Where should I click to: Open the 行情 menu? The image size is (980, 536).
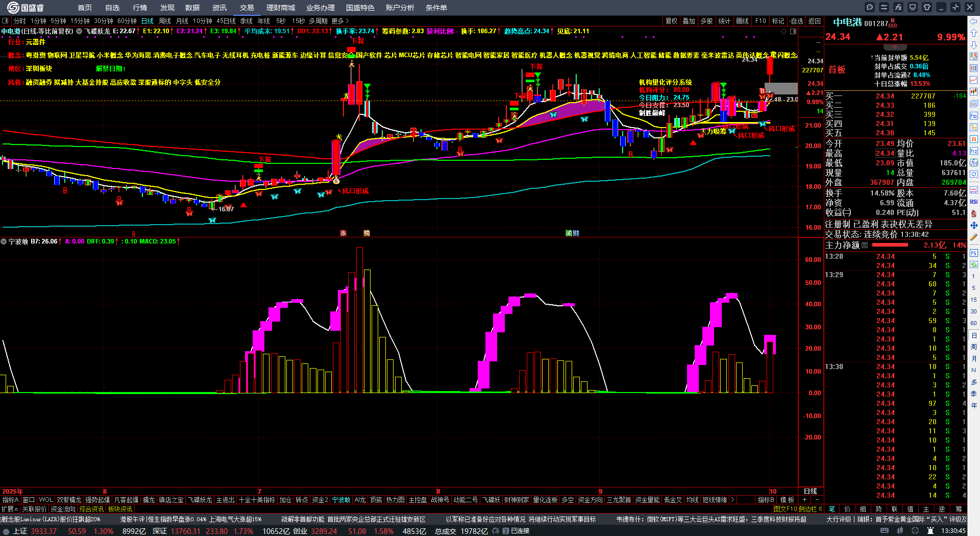140,8
